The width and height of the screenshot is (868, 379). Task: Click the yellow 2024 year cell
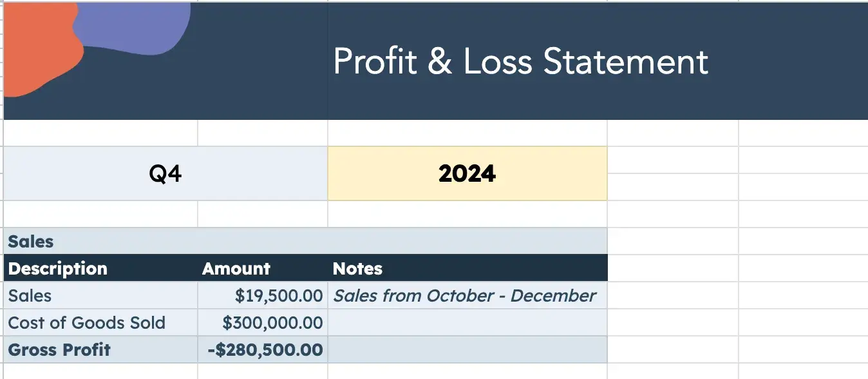pos(467,173)
